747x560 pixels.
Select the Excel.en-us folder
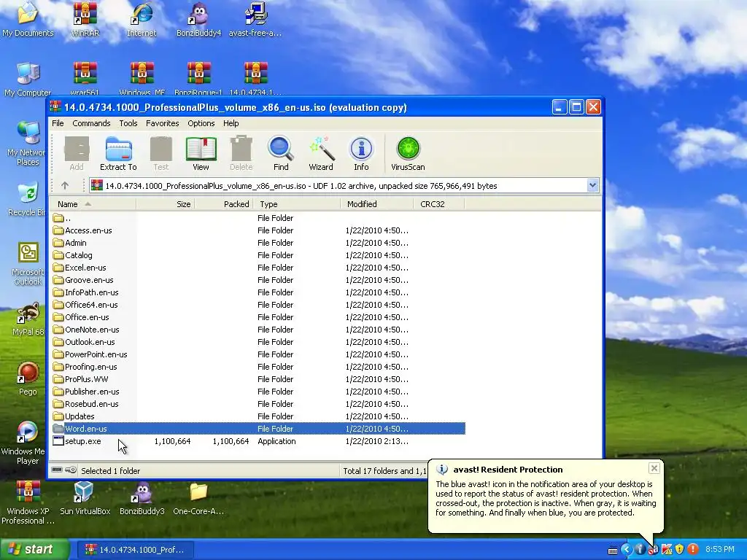[258, 268]
